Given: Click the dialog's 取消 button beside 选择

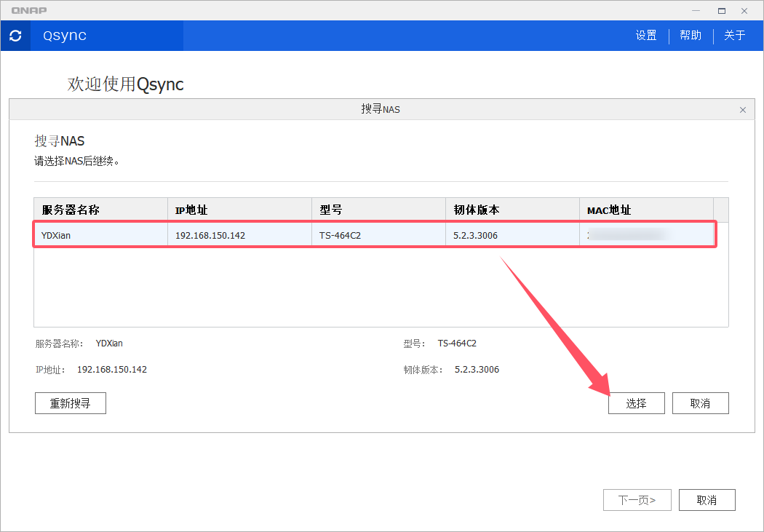Looking at the screenshot, I should (700, 403).
